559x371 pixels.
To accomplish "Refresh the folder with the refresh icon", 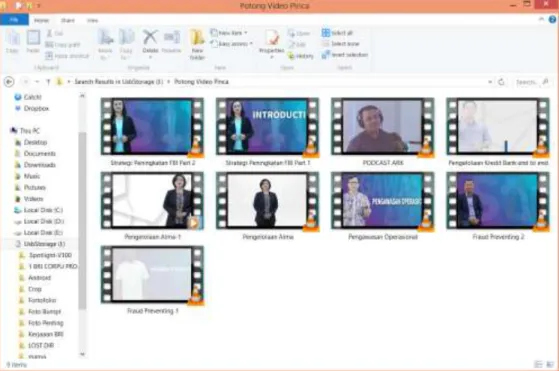I will click(x=501, y=82).
